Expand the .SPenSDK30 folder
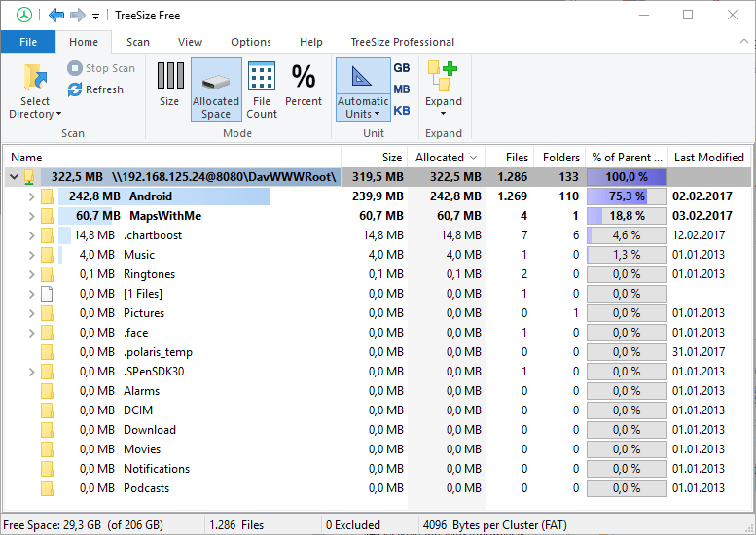This screenshot has width=756, height=535. pos(31,372)
